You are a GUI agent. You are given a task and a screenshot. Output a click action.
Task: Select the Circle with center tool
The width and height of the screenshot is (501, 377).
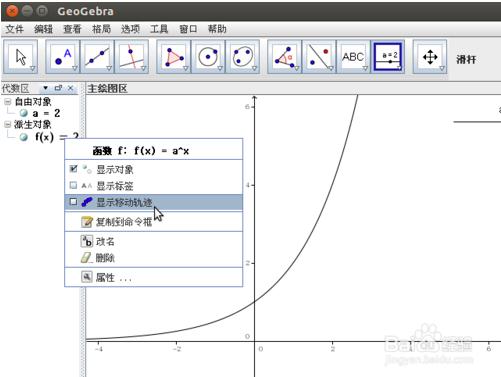point(208,57)
